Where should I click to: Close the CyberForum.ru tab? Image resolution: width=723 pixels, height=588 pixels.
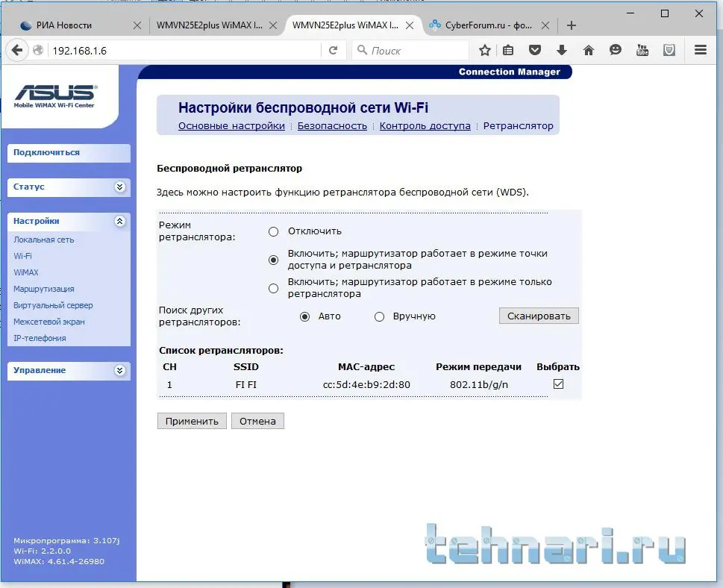[545, 25]
